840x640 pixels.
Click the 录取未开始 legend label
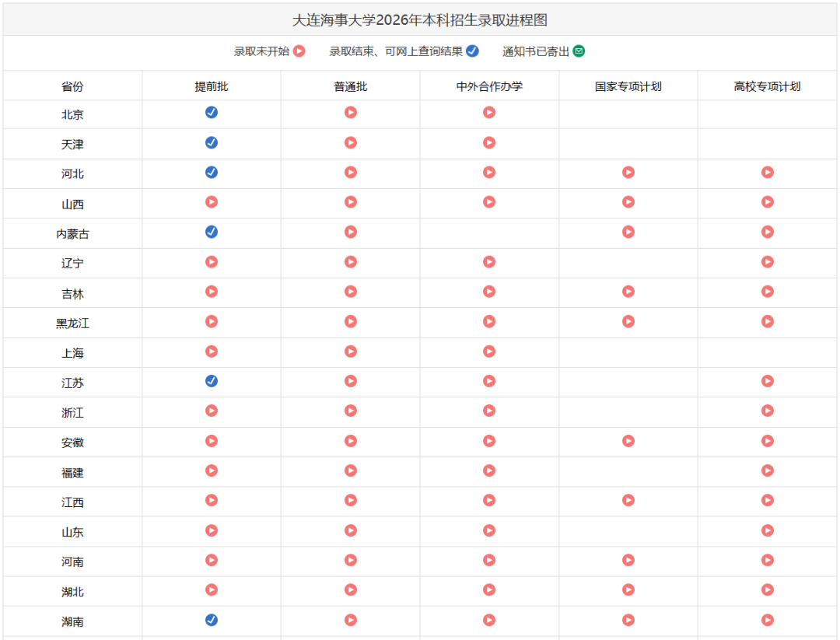point(261,51)
